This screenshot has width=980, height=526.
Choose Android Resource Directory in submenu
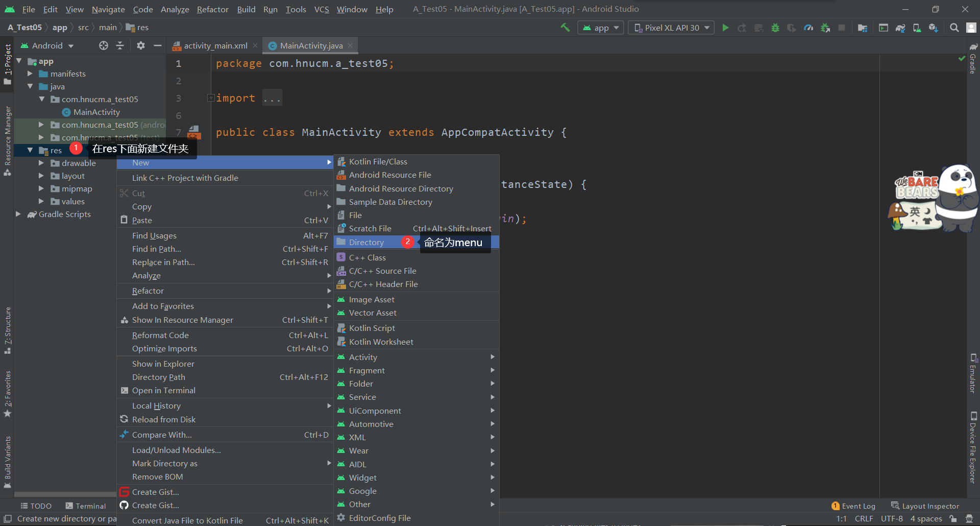416,188
